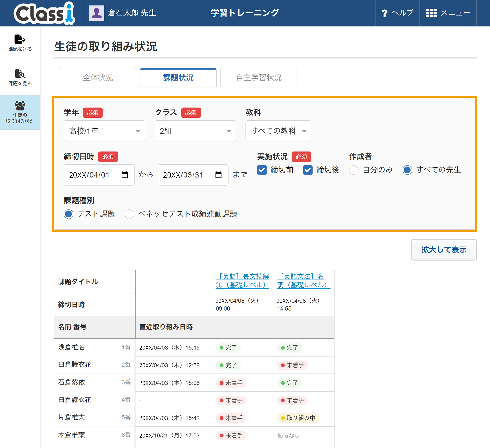Click the user avatar for 倉石太郎 先生
Viewport: 490px width, 448px height.
tap(96, 13)
